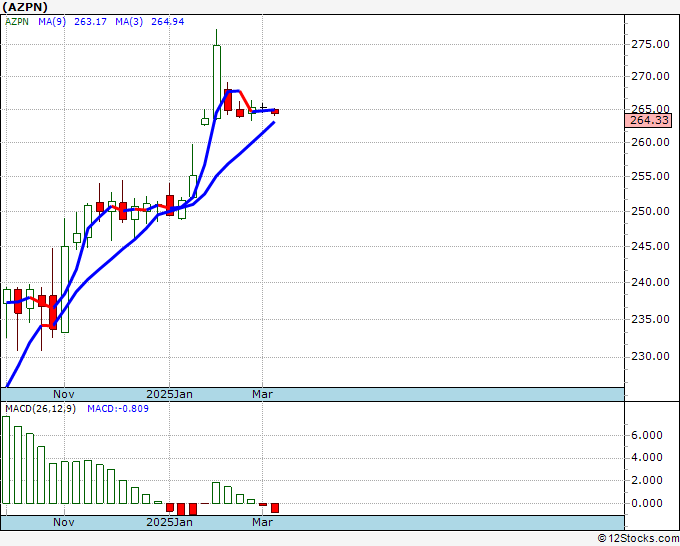The height and width of the screenshot is (546, 680).
Task: Click the 230.00 price axis label
Action: tap(650, 356)
